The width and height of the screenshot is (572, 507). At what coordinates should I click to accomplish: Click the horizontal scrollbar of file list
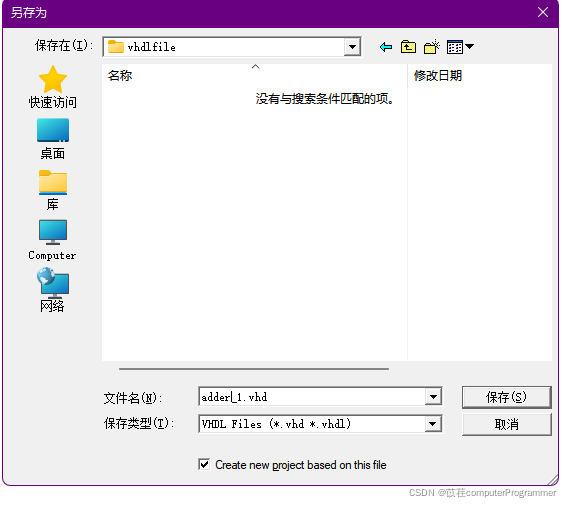click(x=254, y=369)
